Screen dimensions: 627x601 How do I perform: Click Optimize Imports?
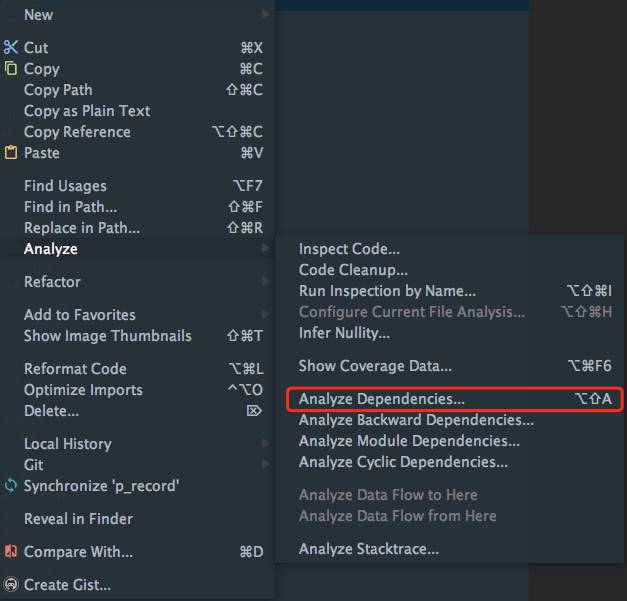tap(83, 390)
